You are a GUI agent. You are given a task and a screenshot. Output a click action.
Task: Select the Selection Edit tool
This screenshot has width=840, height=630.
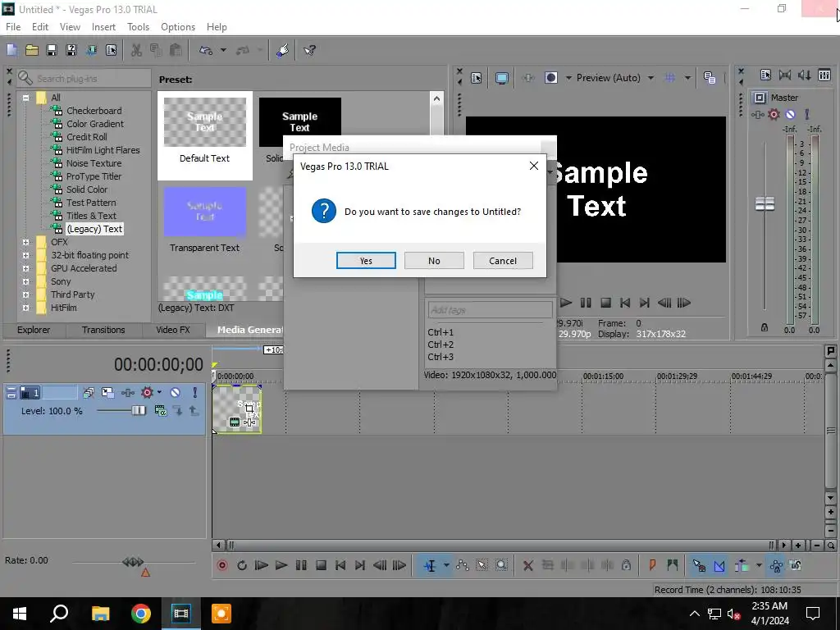point(482,565)
